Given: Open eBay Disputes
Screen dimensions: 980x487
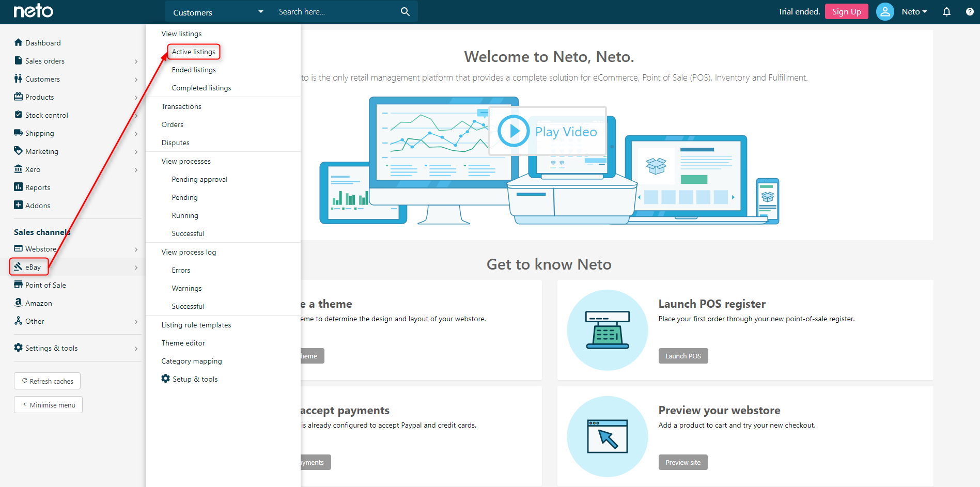Looking at the screenshot, I should coord(175,143).
